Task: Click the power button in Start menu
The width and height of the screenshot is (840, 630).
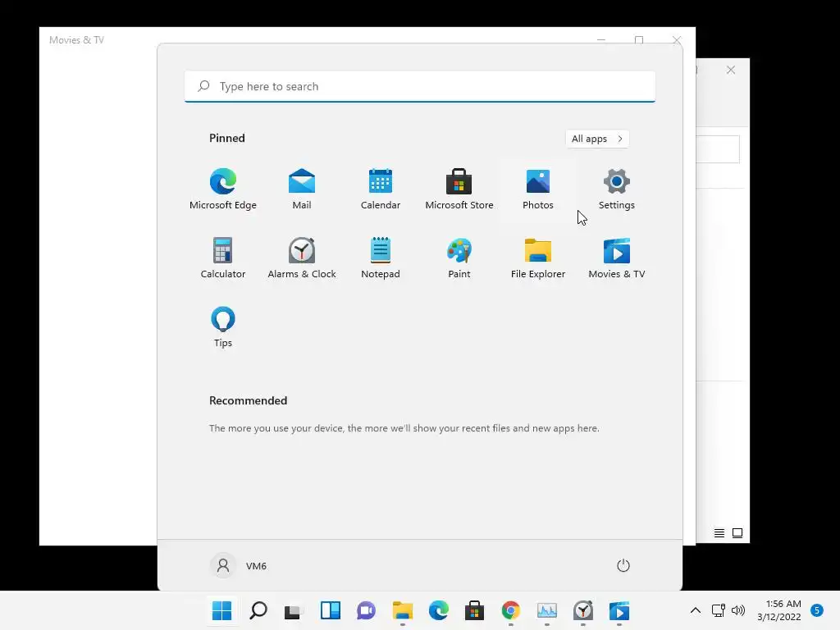Action: [623, 566]
